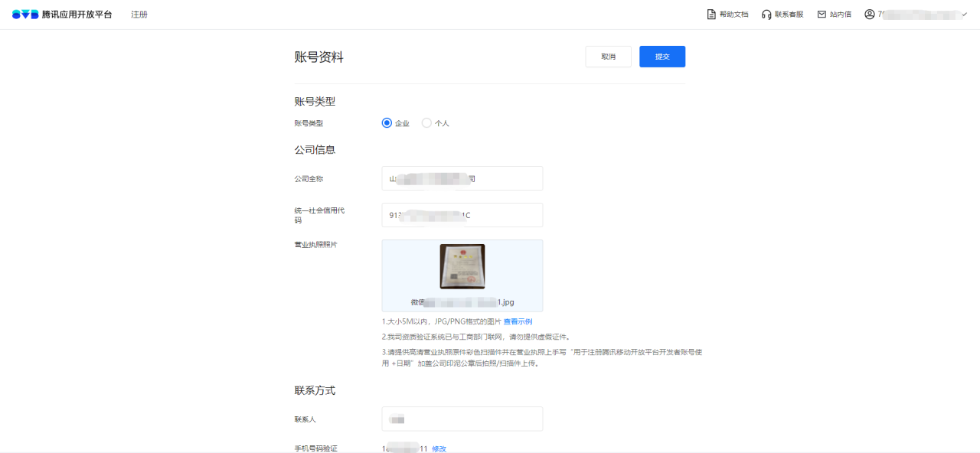Click the 取消 button
The width and height of the screenshot is (980, 453).
(608, 56)
